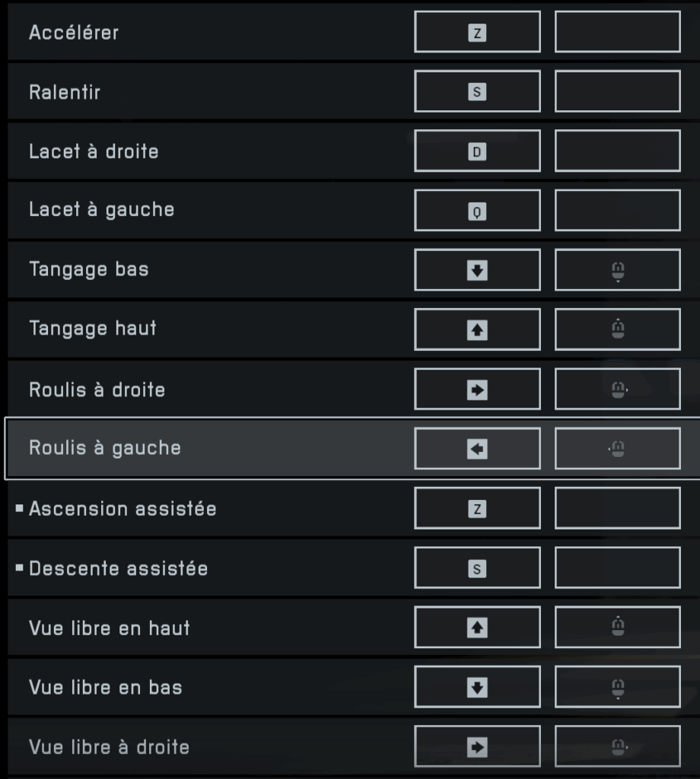Select the Descente assistée row label
The image size is (700, 779).
(x=118, y=568)
